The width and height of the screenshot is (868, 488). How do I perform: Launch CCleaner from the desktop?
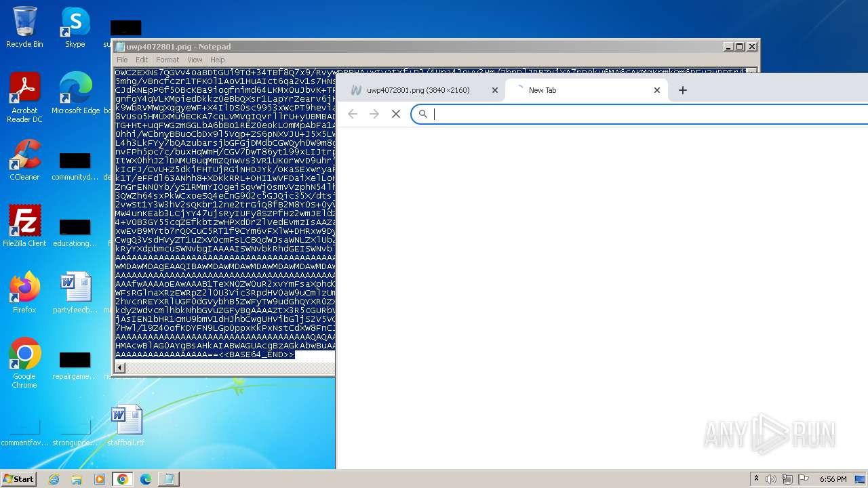click(x=24, y=159)
